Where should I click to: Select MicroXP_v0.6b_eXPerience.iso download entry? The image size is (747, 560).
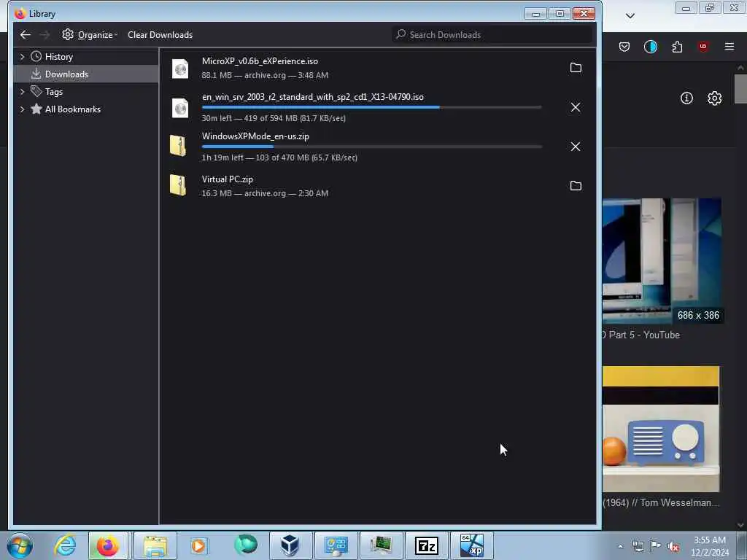coord(377,68)
